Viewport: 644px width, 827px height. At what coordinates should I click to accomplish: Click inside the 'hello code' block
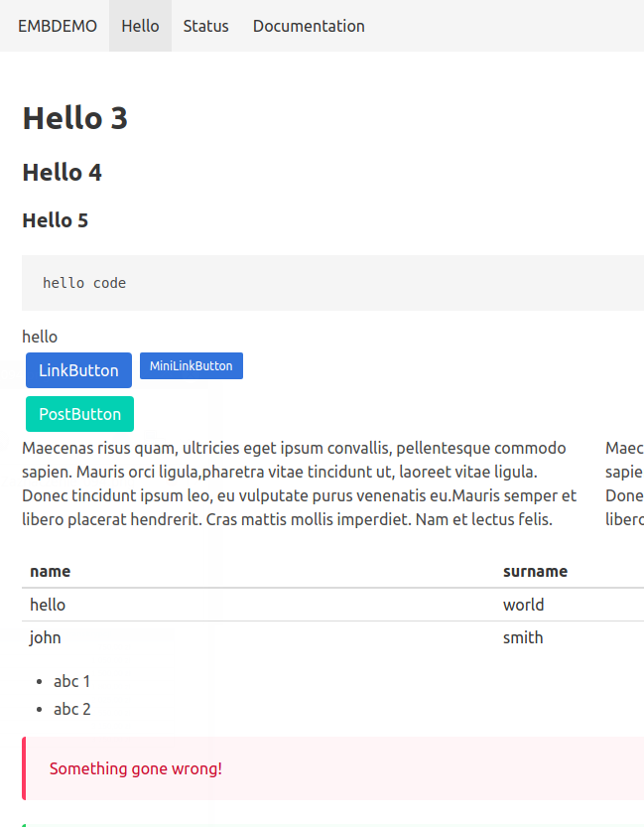click(x=84, y=283)
